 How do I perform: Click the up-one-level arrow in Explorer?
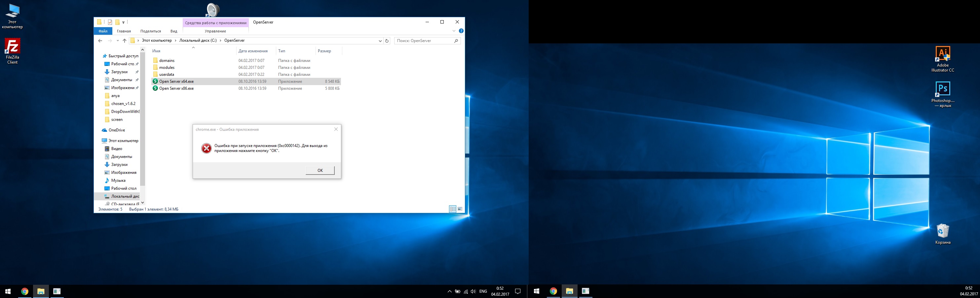(125, 41)
